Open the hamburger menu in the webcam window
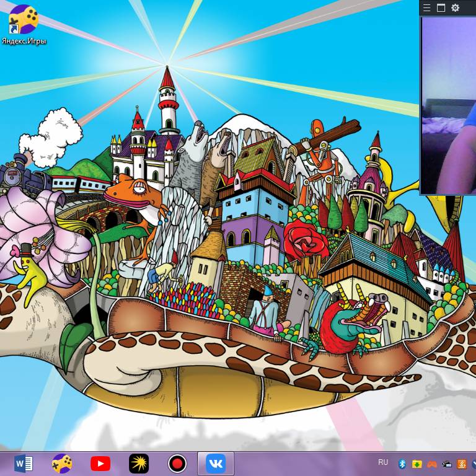Image resolution: width=476 pixels, height=476 pixels. point(427,7)
